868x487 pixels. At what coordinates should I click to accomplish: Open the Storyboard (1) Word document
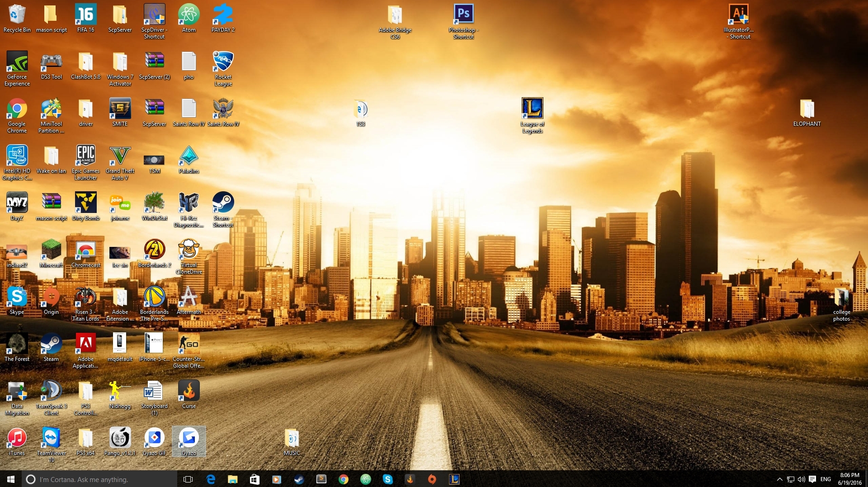[x=154, y=398]
